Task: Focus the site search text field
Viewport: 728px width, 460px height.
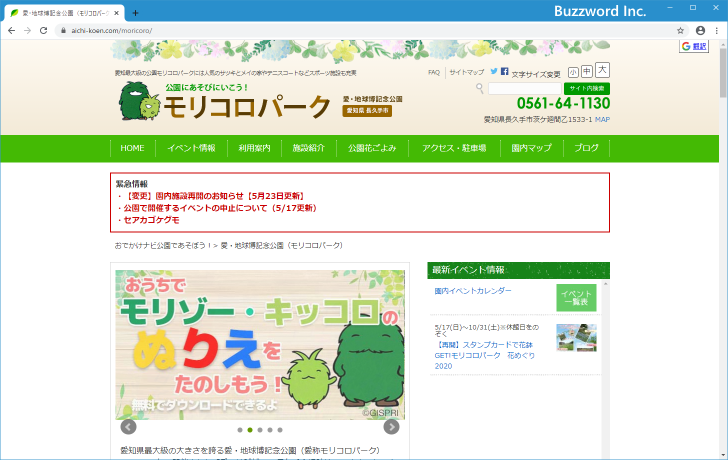Action: click(525, 88)
